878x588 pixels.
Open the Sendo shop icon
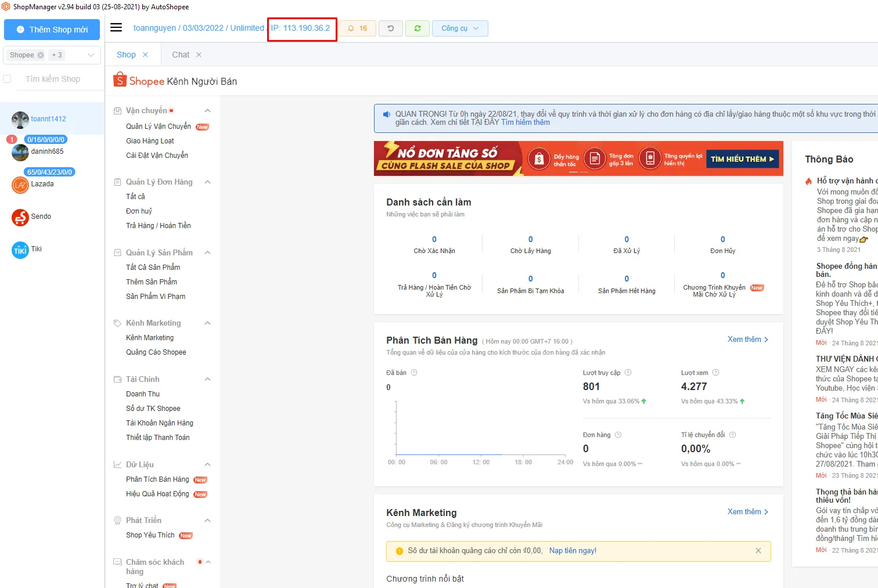(x=20, y=217)
